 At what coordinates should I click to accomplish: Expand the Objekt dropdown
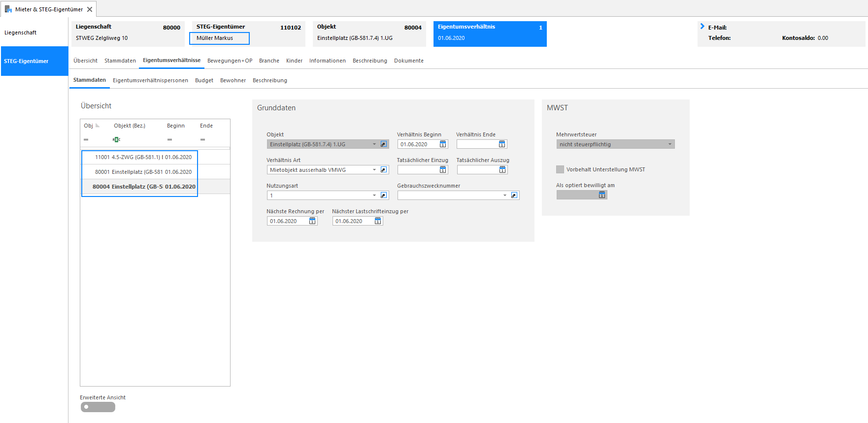click(x=374, y=144)
